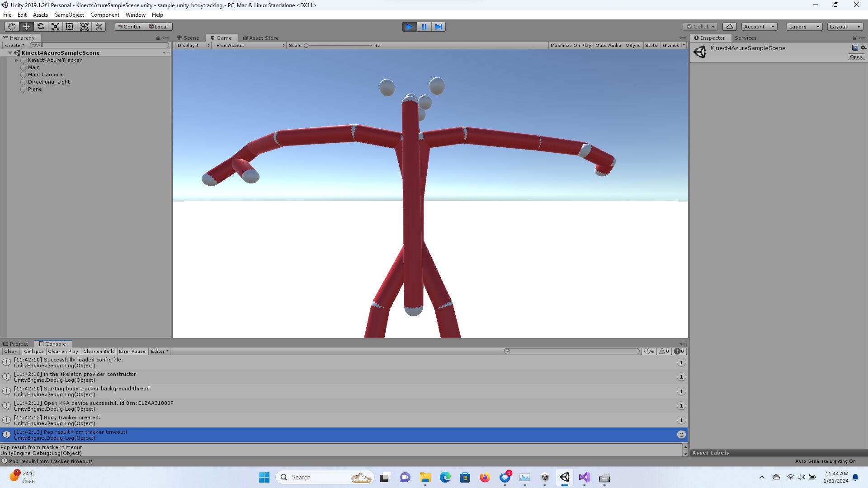Select the Scale tool

55,27
